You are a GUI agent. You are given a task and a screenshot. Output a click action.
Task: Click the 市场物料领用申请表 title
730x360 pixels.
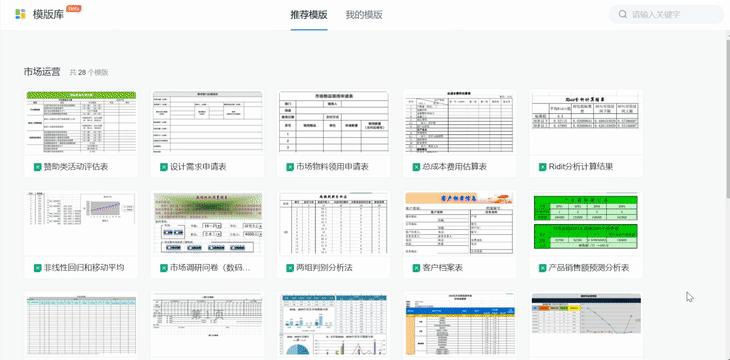click(x=332, y=167)
